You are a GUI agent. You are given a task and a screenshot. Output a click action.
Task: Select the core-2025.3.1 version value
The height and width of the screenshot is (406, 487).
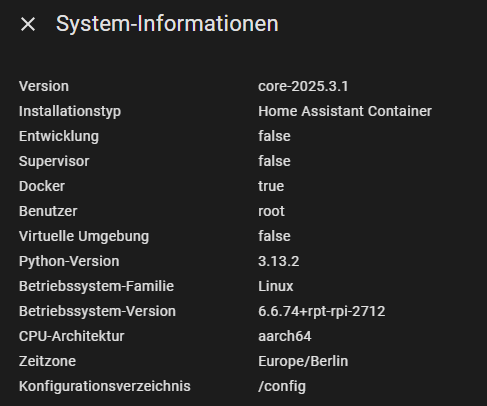pos(303,86)
